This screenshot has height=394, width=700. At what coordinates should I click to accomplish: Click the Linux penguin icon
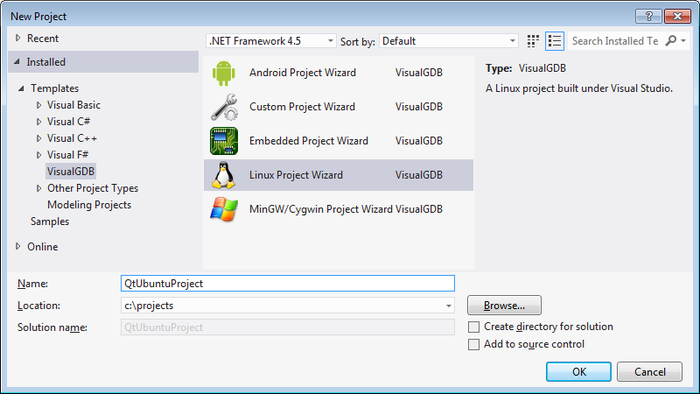tap(224, 175)
